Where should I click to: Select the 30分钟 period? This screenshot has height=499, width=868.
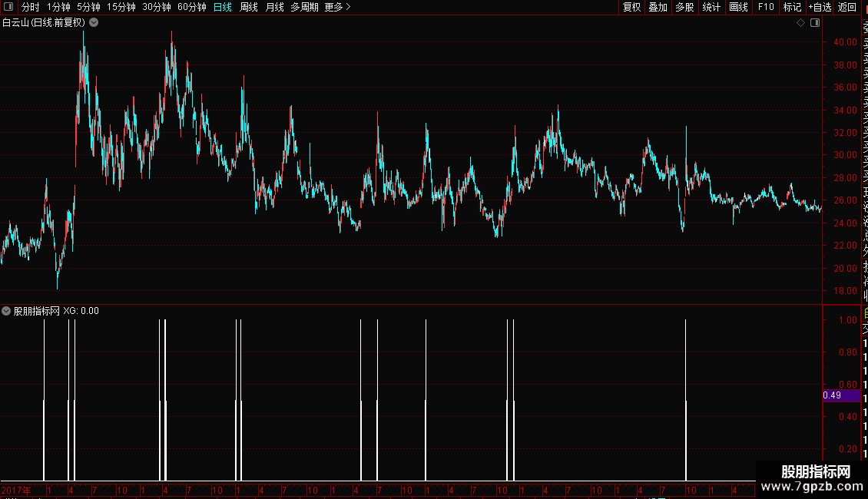(157, 7)
